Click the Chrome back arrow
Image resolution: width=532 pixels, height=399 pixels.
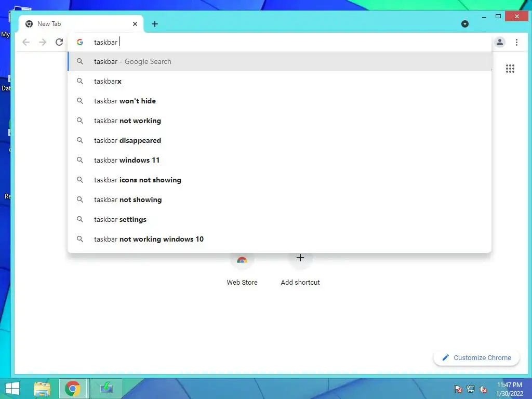coord(26,42)
